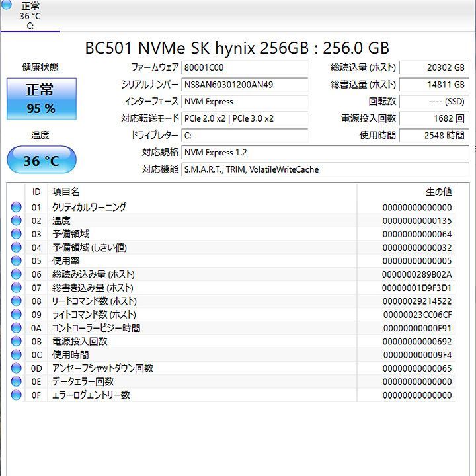This screenshot has width=476, height=476.
Task: Click raw value 00000000000032
Action: point(417,247)
